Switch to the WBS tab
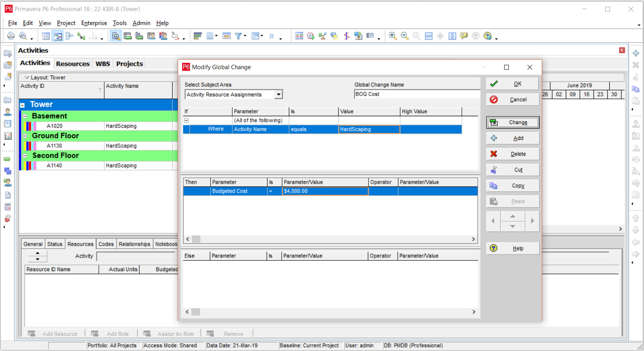Screen dimensions: 644x351 pyautogui.click(x=103, y=64)
